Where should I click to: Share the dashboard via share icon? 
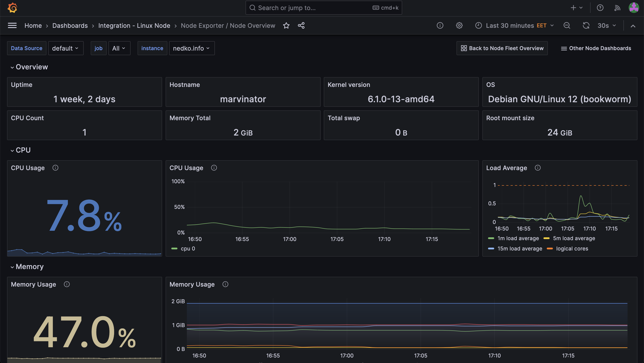pyautogui.click(x=301, y=25)
